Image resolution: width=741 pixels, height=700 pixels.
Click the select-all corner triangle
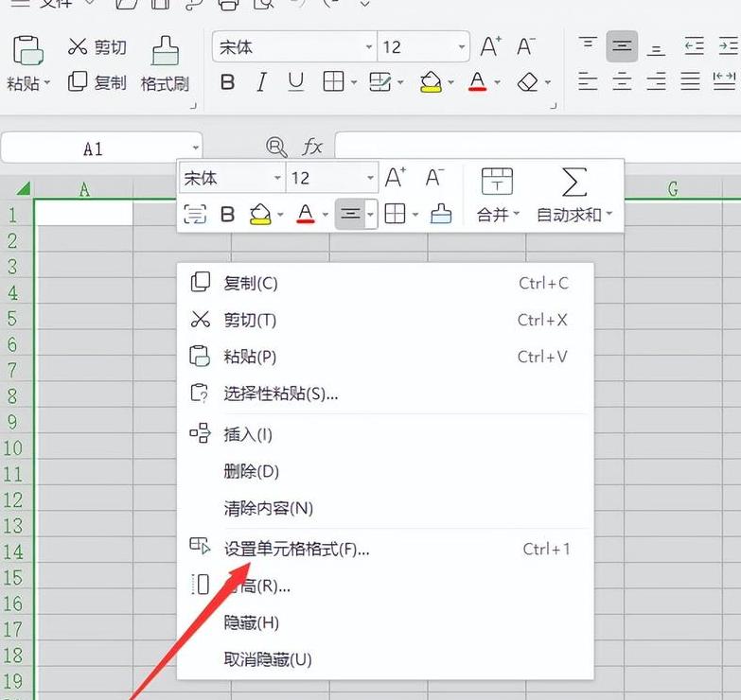pyautogui.click(x=22, y=188)
